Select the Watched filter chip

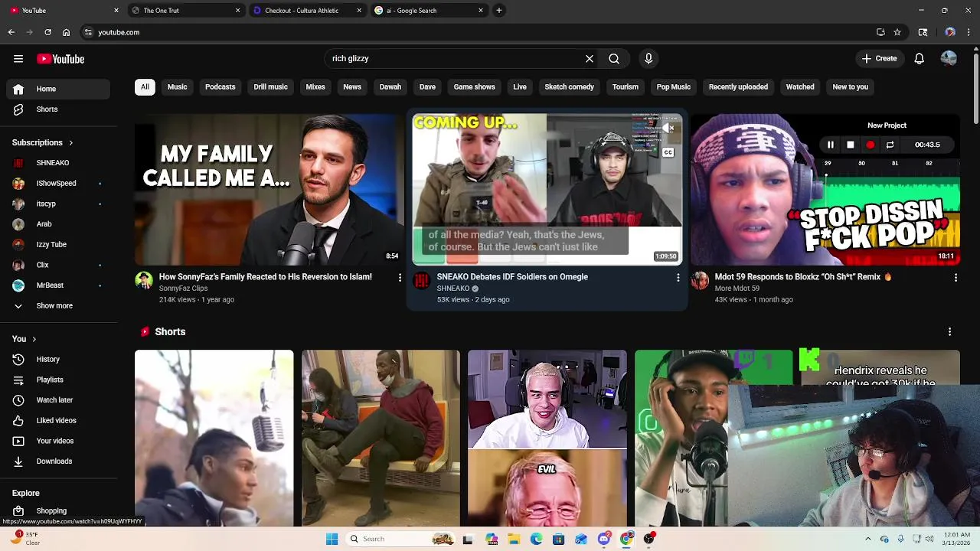800,87
